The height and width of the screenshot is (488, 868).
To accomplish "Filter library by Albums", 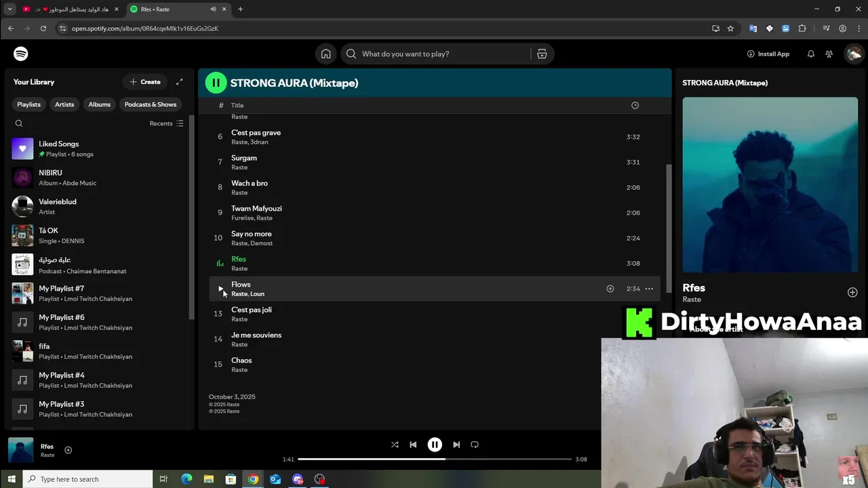I will 99,104.
